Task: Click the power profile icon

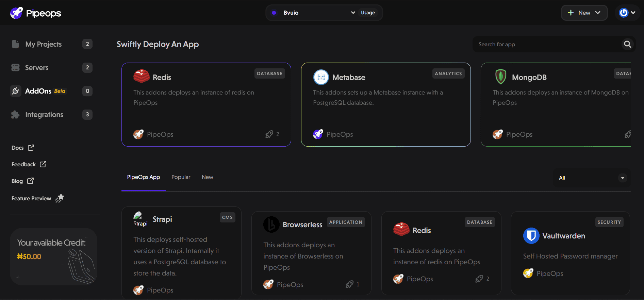Action: pyautogui.click(x=623, y=13)
